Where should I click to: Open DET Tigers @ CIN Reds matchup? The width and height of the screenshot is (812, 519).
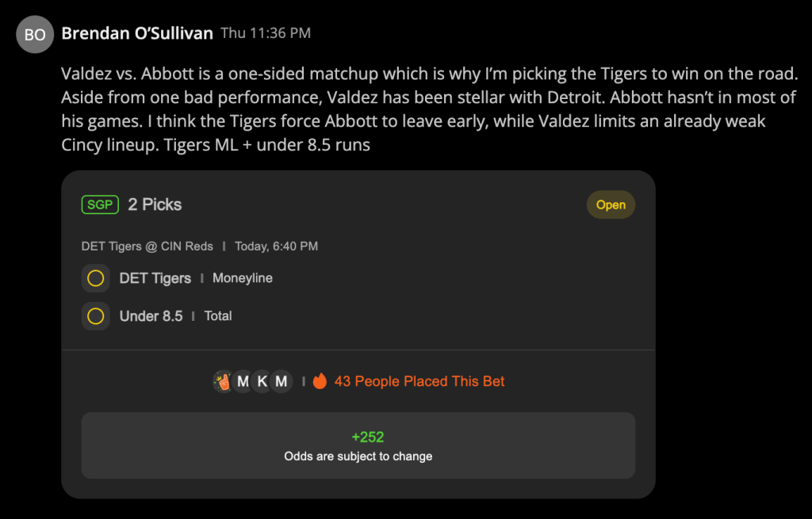click(x=147, y=246)
